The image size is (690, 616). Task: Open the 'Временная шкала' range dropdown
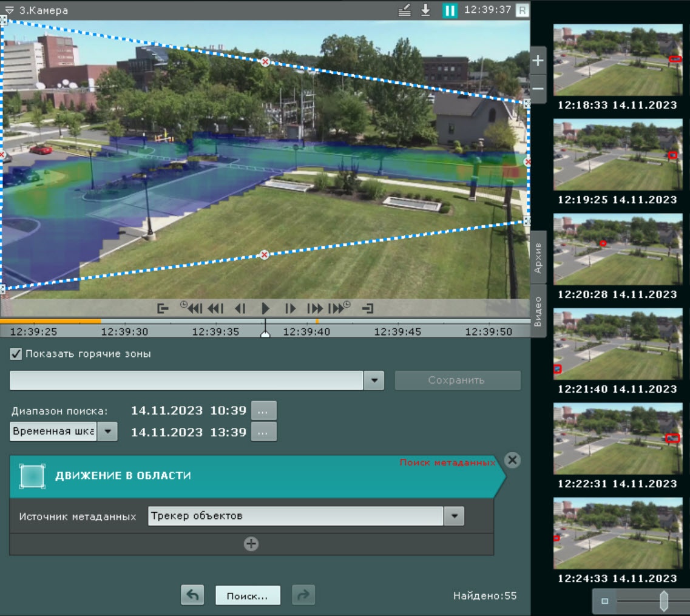(x=107, y=432)
